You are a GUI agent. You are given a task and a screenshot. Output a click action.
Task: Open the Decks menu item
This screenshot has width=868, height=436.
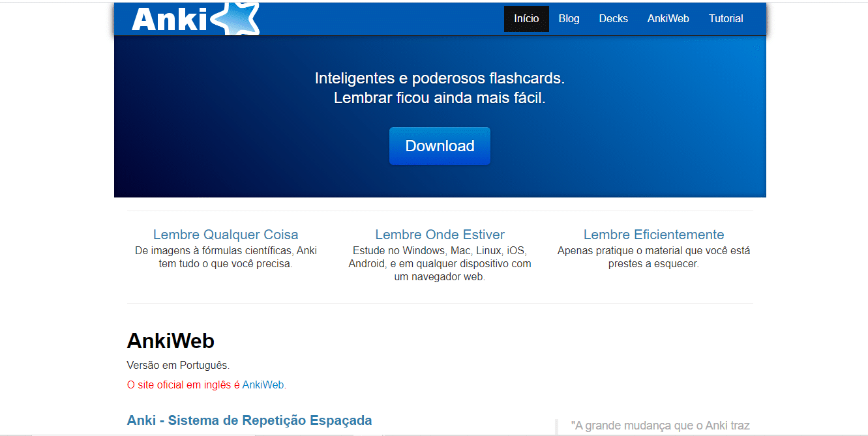pyautogui.click(x=613, y=19)
